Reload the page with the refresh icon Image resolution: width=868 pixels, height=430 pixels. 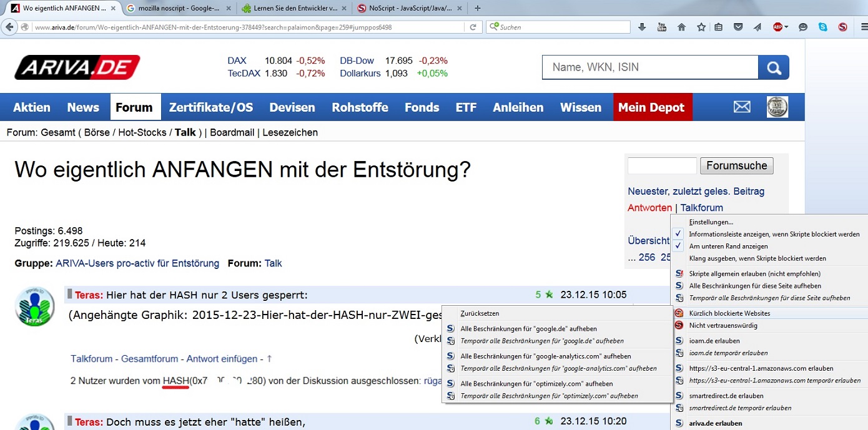[473, 27]
